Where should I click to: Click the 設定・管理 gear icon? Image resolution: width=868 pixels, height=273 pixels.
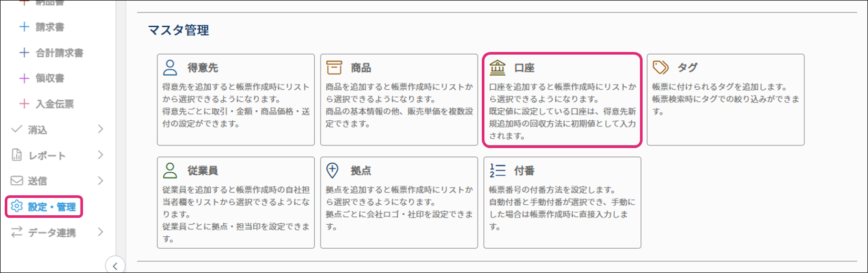(x=17, y=207)
